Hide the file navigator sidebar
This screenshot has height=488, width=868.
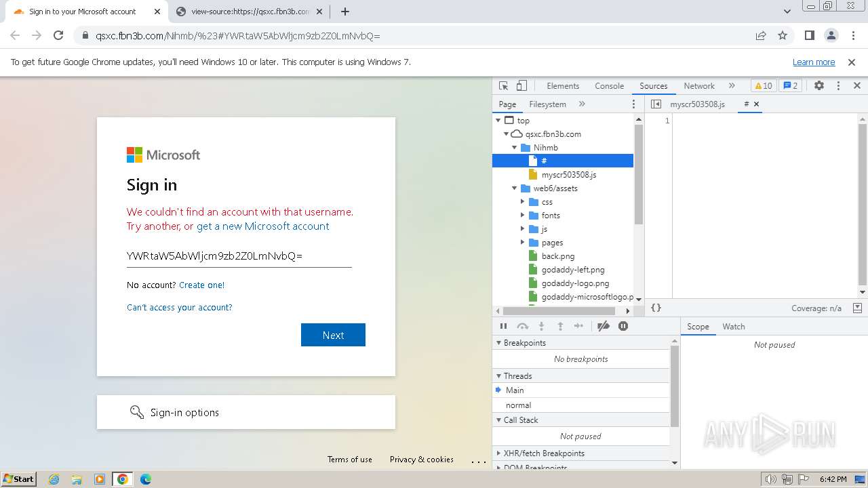click(x=656, y=104)
